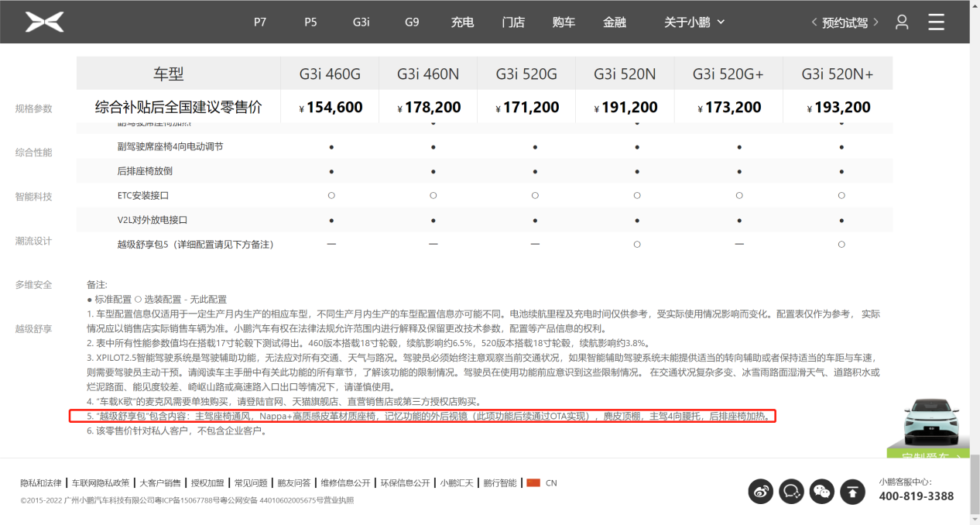Click the ¥178,200 price
980x525 pixels.
pyautogui.click(x=429, y=108)
